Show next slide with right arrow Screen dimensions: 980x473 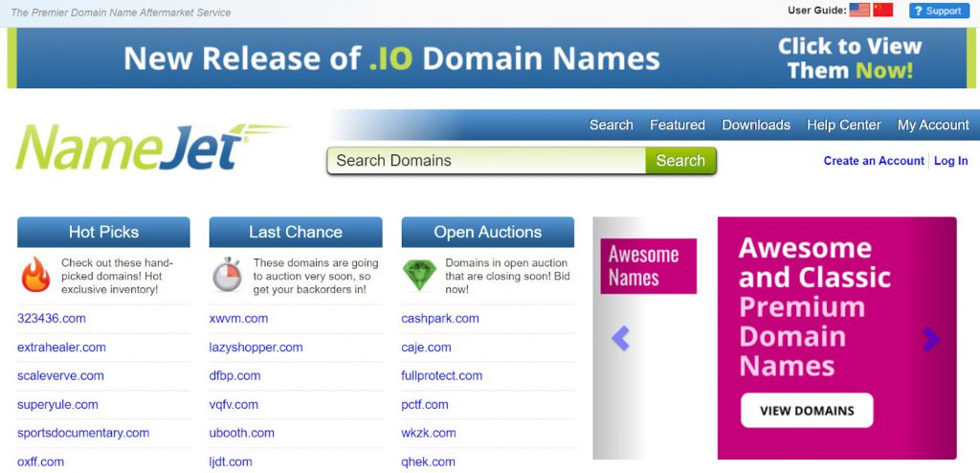click(x=930, y=339)
